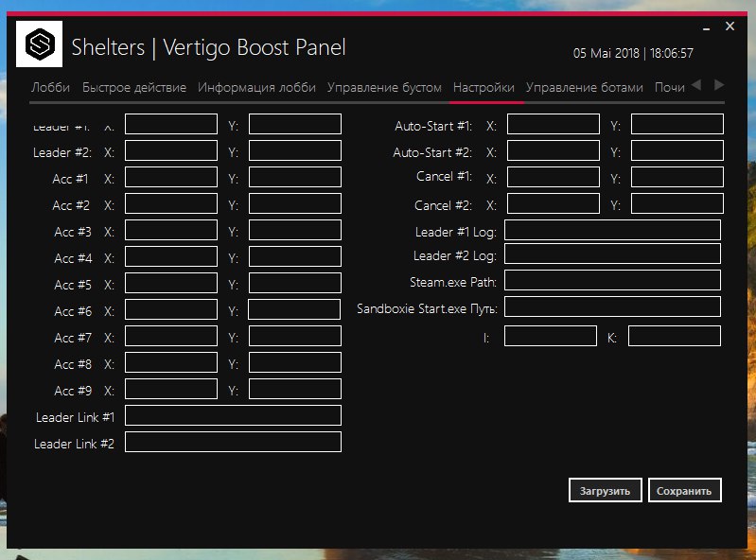Focus Leader #2 Y field

(x=295, y=150)
